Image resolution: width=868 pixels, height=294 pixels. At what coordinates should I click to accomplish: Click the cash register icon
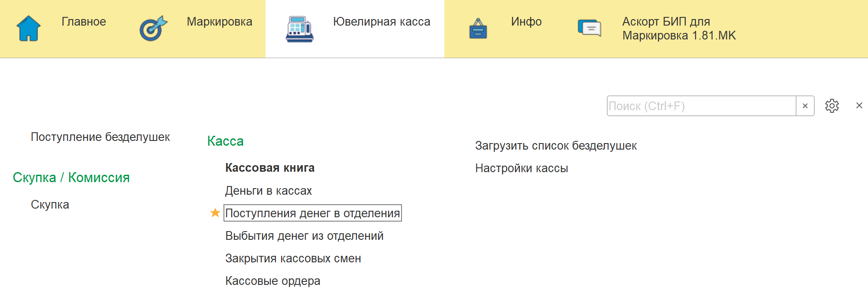[299, 29]
